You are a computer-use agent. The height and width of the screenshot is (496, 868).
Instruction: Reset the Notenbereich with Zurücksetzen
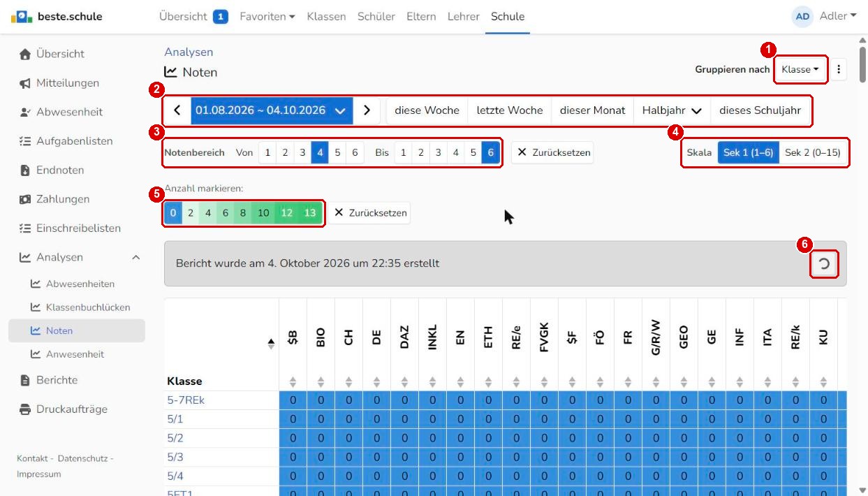(x=552, y=152)
